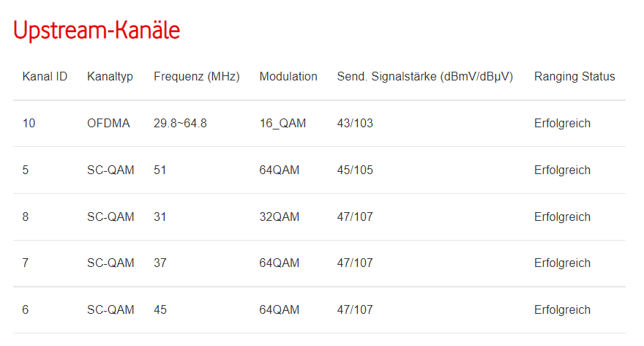Select Kanal ID 7 cell
Viewport: 644px width, 346px height.
[26, 263]
